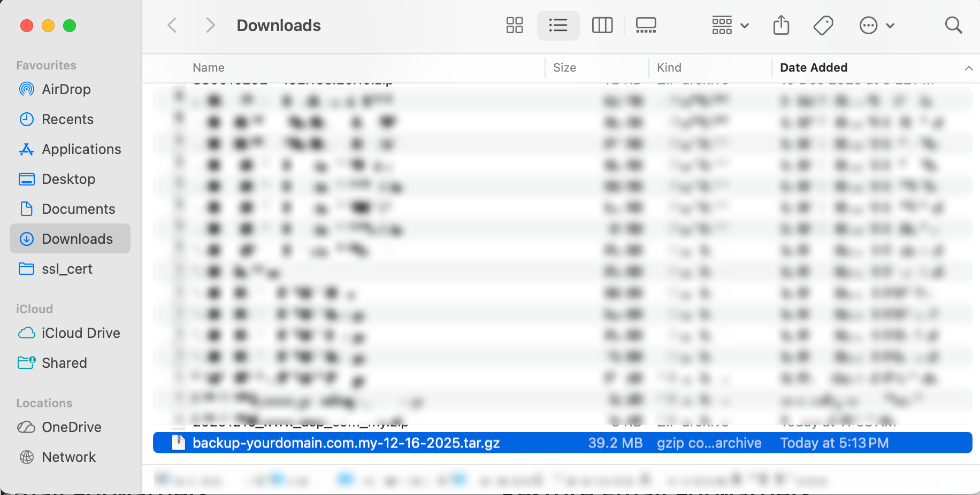This screenshot has height=495, width=980.
Task: Sort files by Name column
Action: click(x=209, y=68)
